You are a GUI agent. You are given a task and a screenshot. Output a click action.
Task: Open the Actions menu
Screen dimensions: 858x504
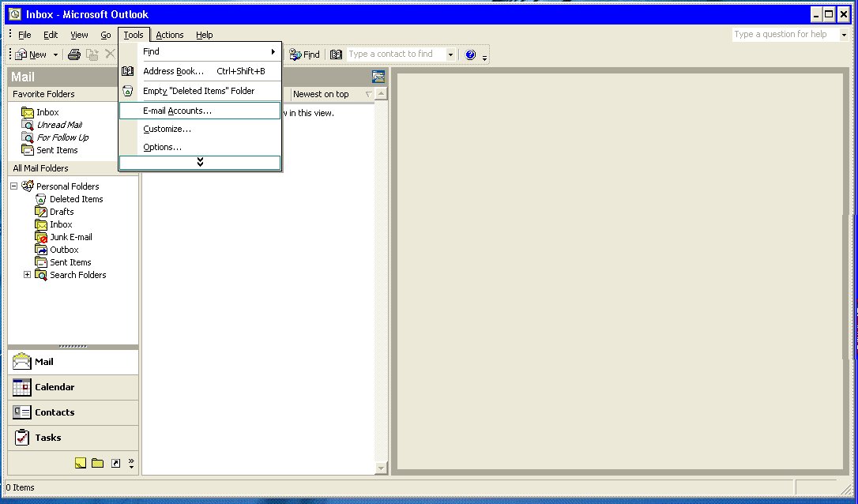[170, 35]
